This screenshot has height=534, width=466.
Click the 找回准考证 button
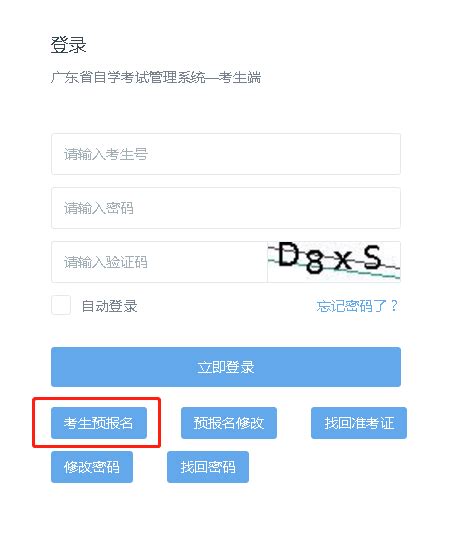(x=359, y=423)
